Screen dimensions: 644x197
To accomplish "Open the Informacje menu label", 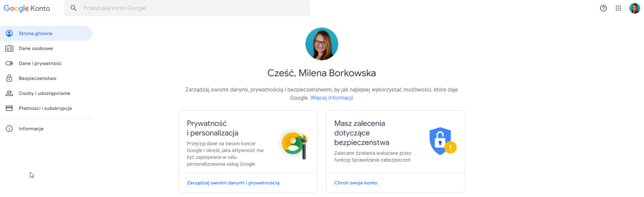I will pyautogui.click(x=31, y=129).
